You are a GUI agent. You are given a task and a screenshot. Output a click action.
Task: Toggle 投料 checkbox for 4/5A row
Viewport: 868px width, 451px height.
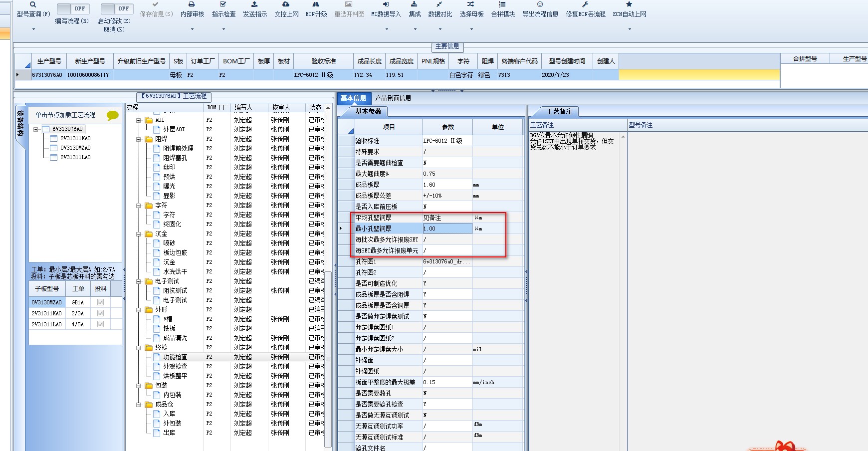pyautogui.click(x=101, y=324)
